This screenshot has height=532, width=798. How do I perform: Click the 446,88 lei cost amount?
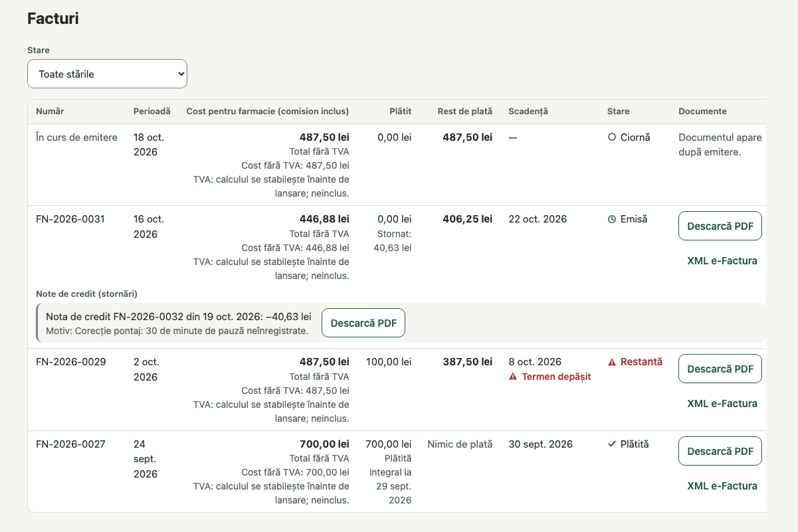coord(324,219)
